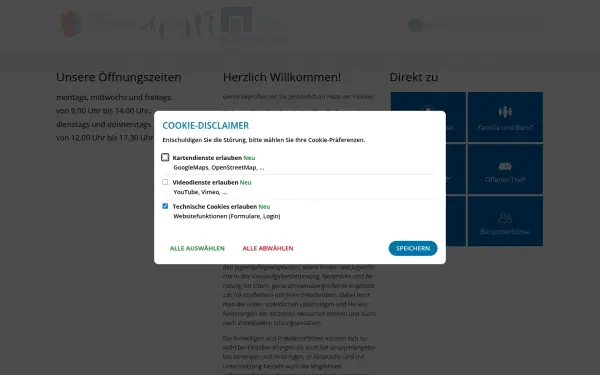Save cookie preferences with Speichern
This screenshot has height=375, width=600.
413,248
